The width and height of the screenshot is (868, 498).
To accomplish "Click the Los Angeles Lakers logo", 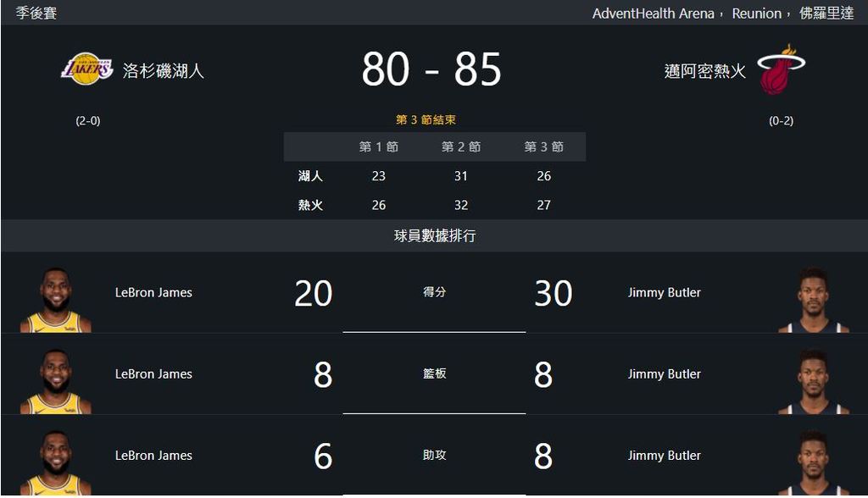I will click(87, 69).
